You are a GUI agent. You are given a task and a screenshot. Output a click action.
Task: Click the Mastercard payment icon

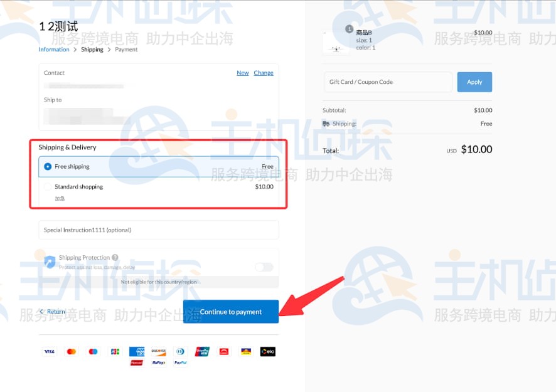tap(71, 351)
